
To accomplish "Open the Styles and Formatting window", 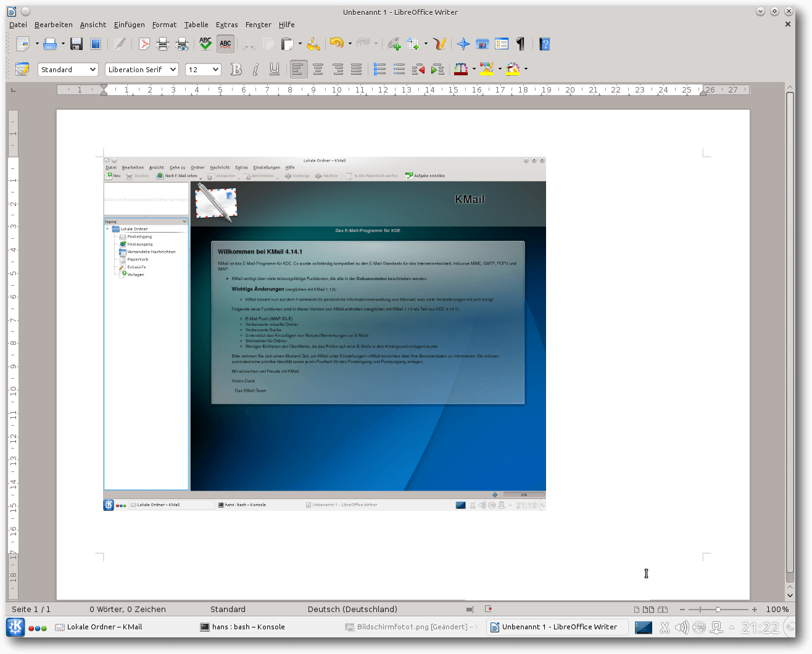I will tap(22, 69).
